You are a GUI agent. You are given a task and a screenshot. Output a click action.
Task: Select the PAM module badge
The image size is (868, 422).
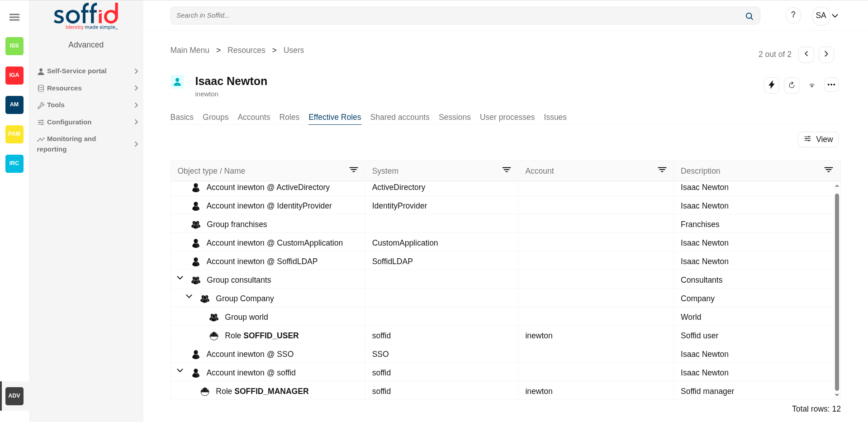click(x=14, y=134)
